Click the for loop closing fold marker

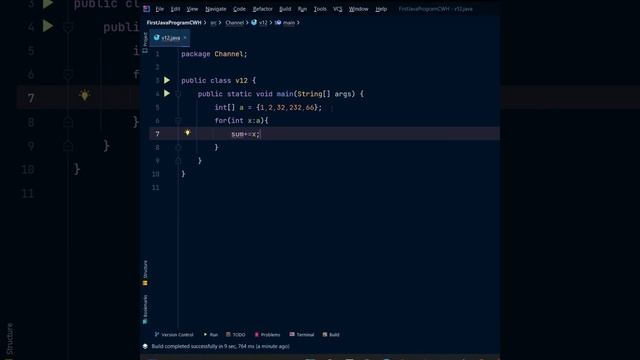point(178,147)
